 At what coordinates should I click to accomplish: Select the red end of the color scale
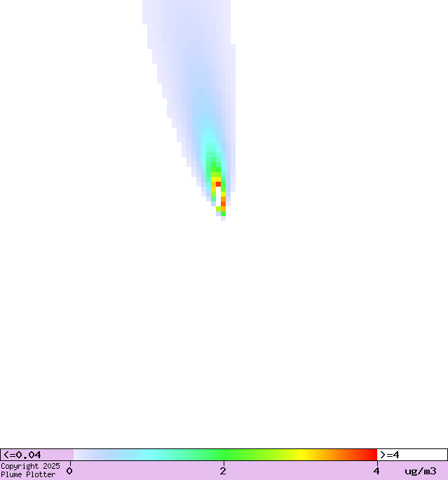coord(370,455)
